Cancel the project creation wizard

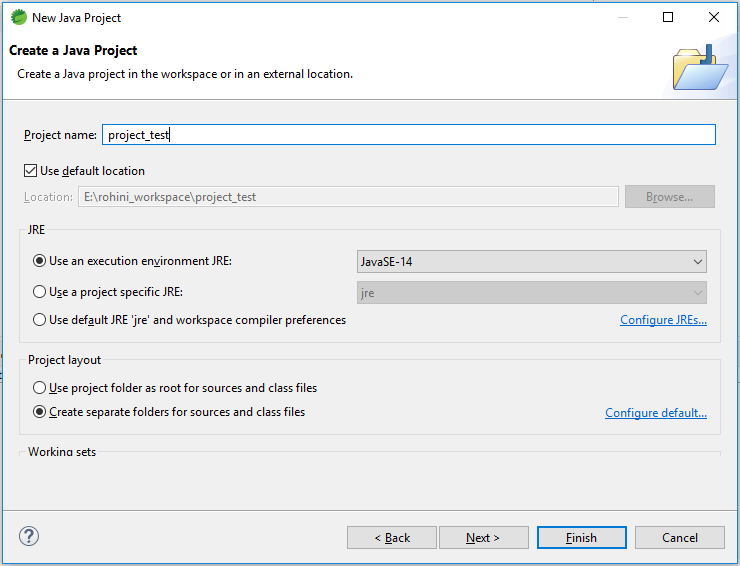tap(679, 538)
